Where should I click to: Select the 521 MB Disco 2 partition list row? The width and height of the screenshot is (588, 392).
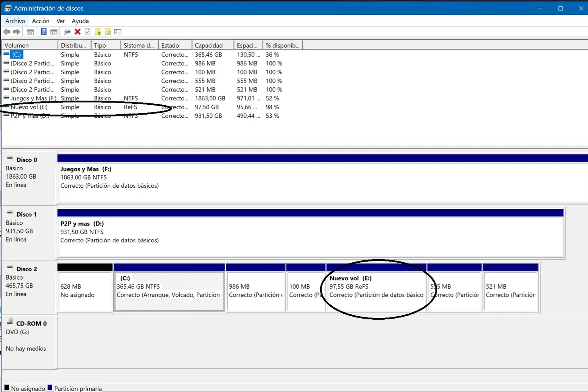pyautogui.click(x=151, y=89)
